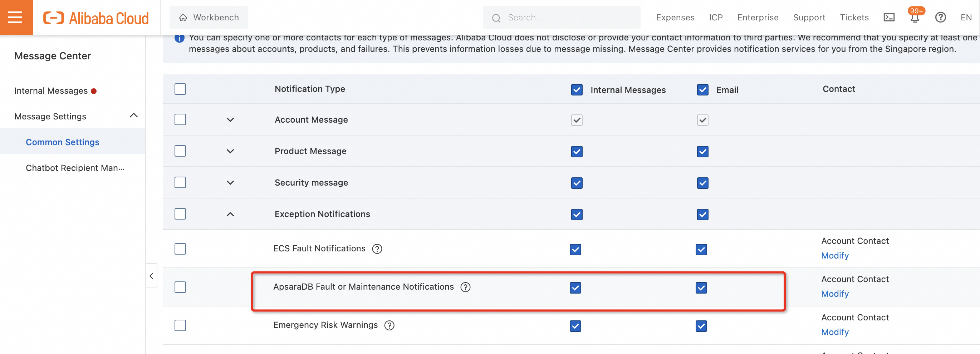This screenshot has width=980, height=354.
Task: Uncheck Internal Messages for Security message
Action: click(x=577, y=183)
